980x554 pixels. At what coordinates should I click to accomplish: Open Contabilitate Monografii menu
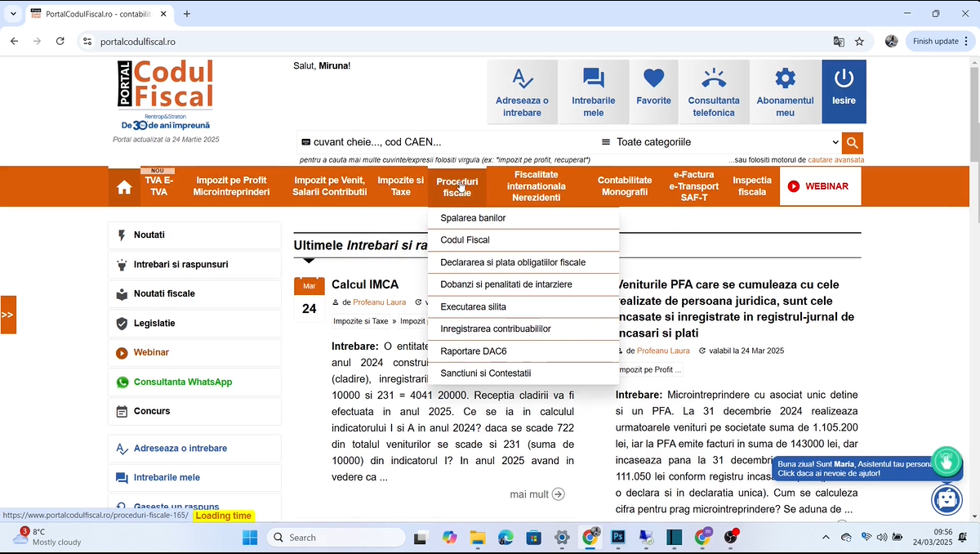[625, 186]
